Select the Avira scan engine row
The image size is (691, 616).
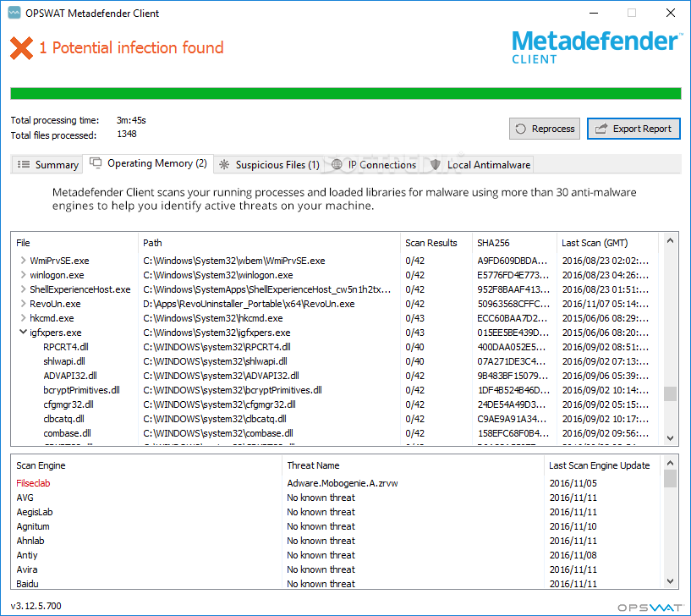click(337, 569)
